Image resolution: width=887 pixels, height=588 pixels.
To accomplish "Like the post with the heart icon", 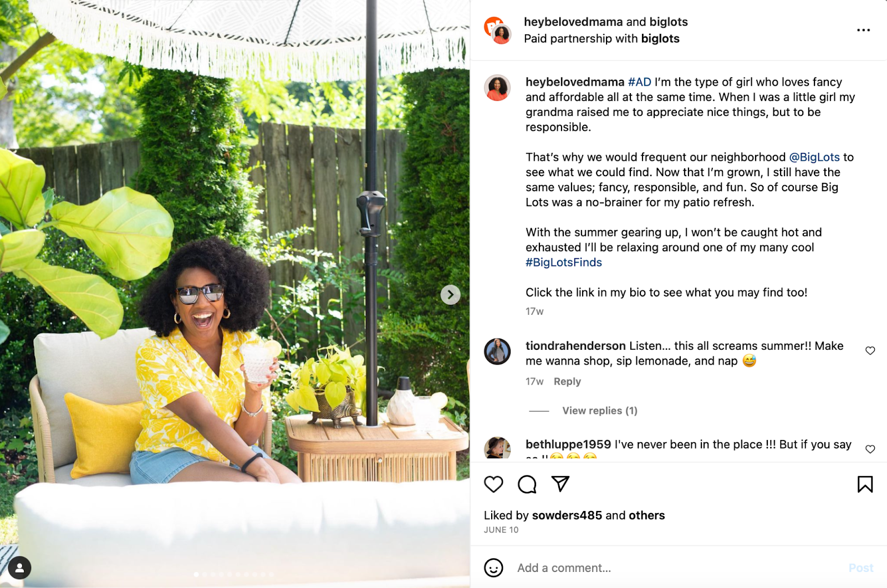I will [493, 484].
